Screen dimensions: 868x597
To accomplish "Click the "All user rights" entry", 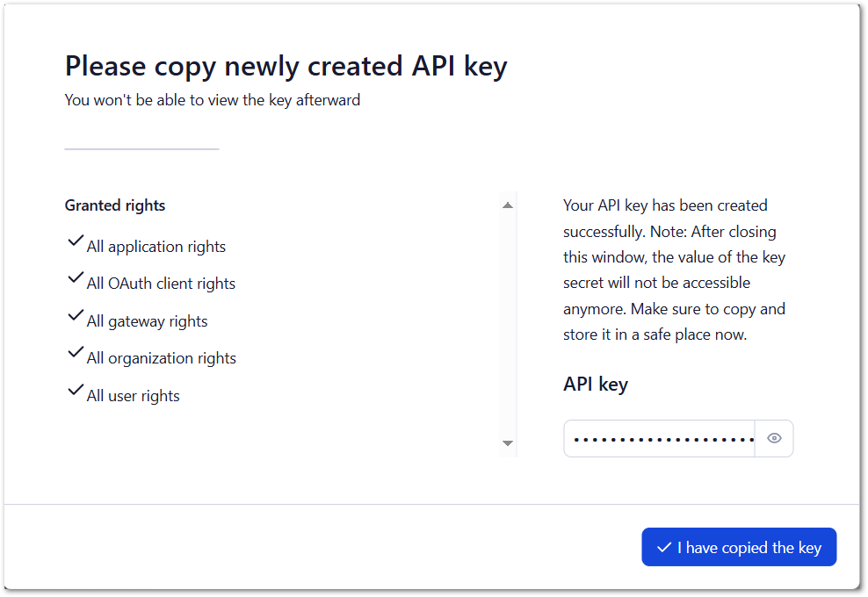I will 134,396.
